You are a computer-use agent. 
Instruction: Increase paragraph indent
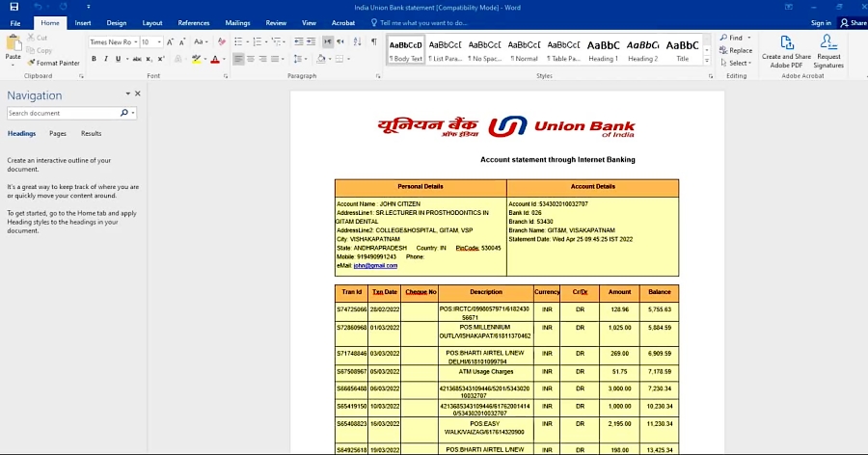click(312, 42)
